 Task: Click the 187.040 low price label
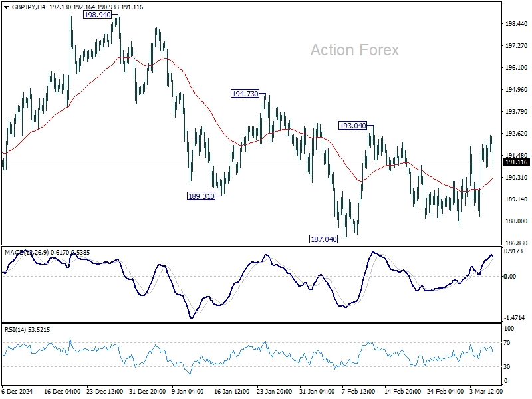(324, 239)
